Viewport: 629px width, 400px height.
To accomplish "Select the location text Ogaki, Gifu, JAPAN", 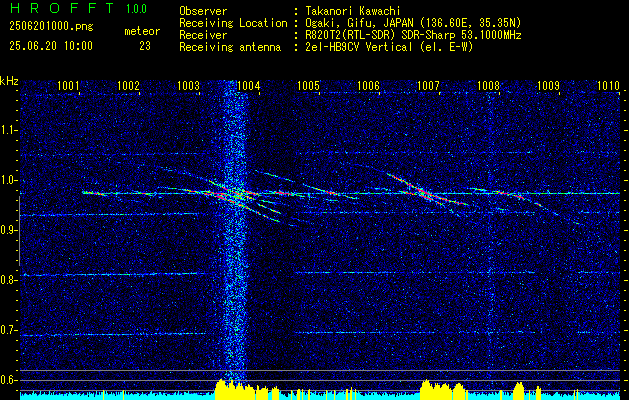I will (361, 23).
